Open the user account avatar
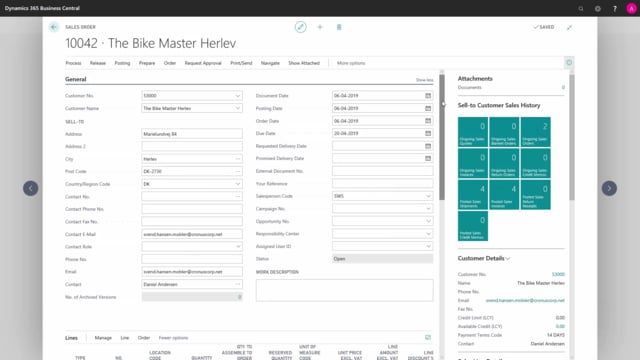This screenshot has height=360, width=640. pyautogui.click(x=631, y=9)
